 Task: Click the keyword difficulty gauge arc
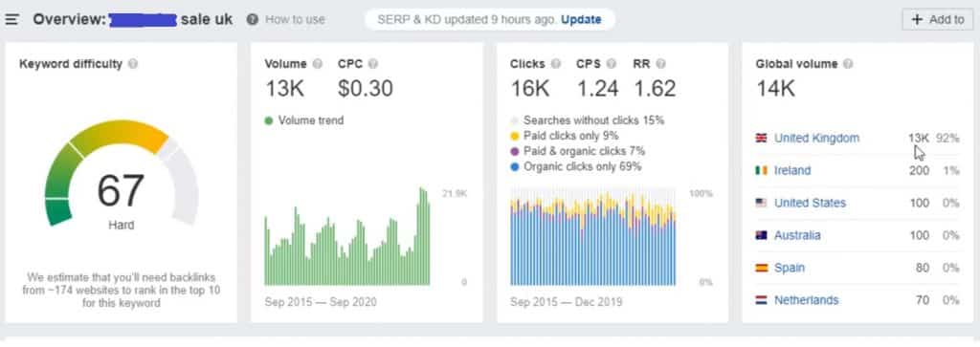click(x=121, y=172)
